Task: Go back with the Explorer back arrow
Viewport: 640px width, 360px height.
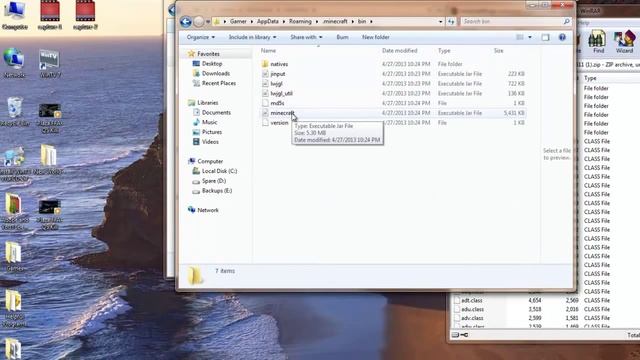Action: [186, 21]
